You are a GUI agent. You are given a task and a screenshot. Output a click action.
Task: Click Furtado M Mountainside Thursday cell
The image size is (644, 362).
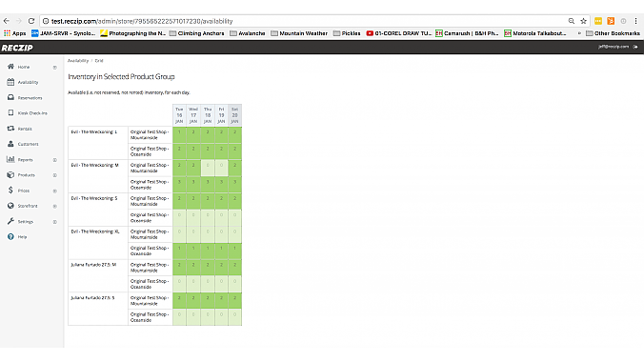(x=208, y=268)
